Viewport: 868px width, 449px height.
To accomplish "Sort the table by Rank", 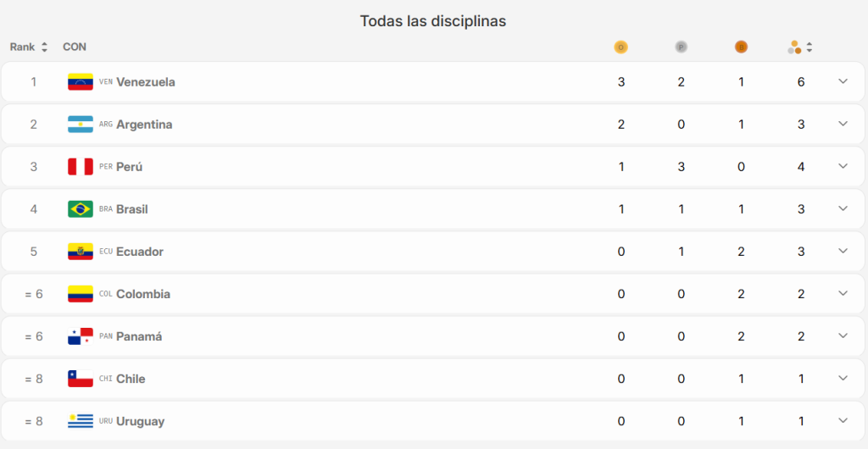I will (x=29, y=47).
